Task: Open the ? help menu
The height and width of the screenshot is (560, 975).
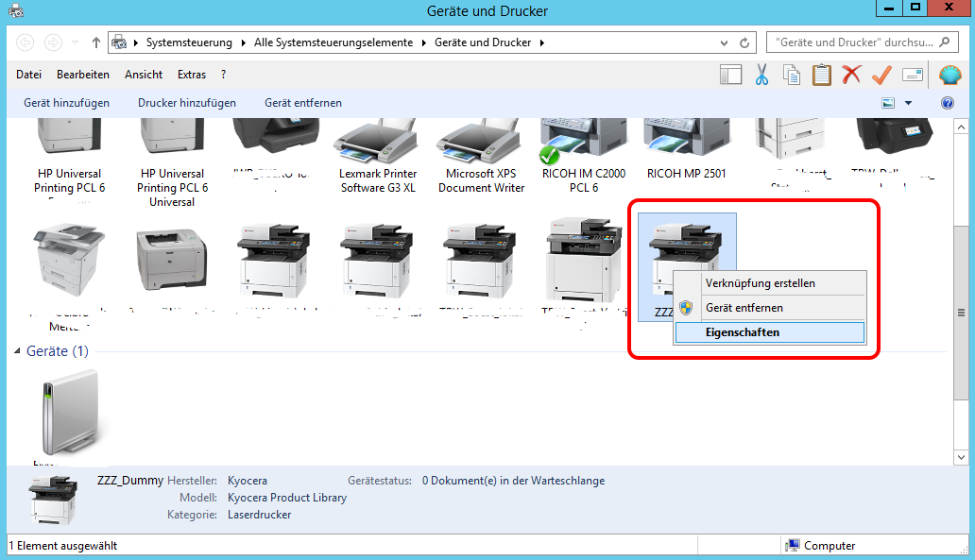Action: (x=223, y=75)
